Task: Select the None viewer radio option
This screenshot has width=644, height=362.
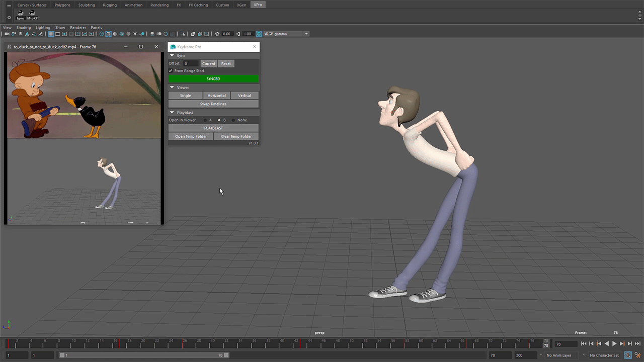Action: (233, 120)
